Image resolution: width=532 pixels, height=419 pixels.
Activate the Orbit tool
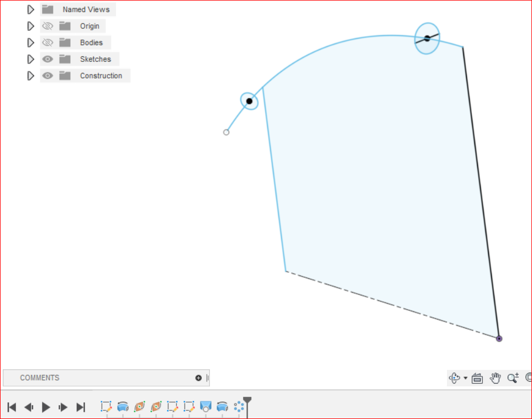[455, 378]
